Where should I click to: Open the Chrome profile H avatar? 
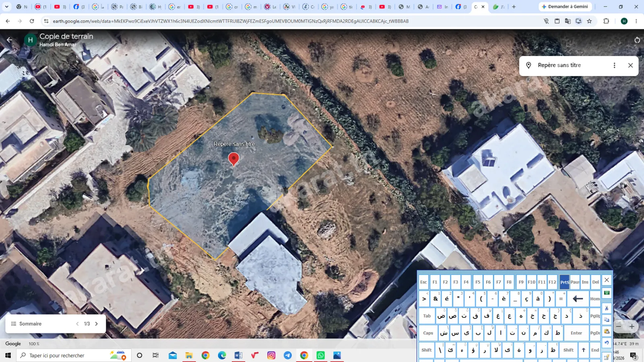pos(624,21)
